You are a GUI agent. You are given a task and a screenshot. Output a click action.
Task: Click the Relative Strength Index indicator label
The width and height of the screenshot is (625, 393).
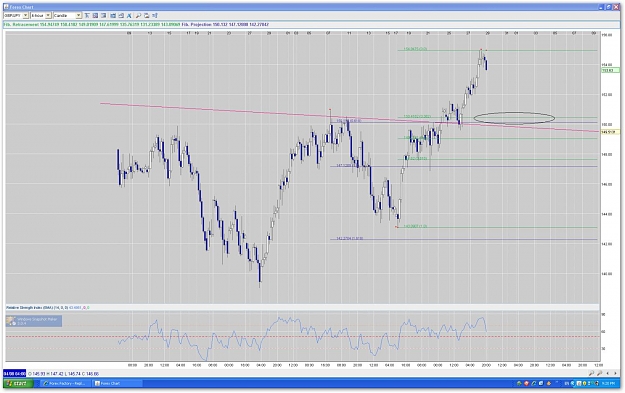(x=47, y=308)
